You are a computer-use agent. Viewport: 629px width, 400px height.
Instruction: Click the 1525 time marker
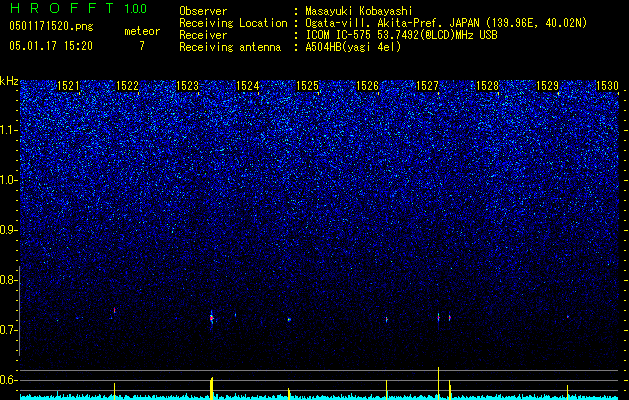tap(308, 86)
